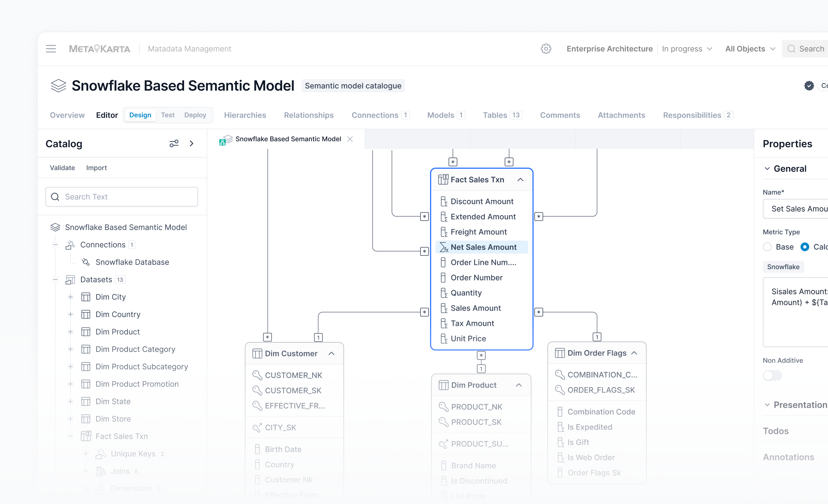
Task: Expand the Presentation properties section
Action: click(x=767, y=405)
